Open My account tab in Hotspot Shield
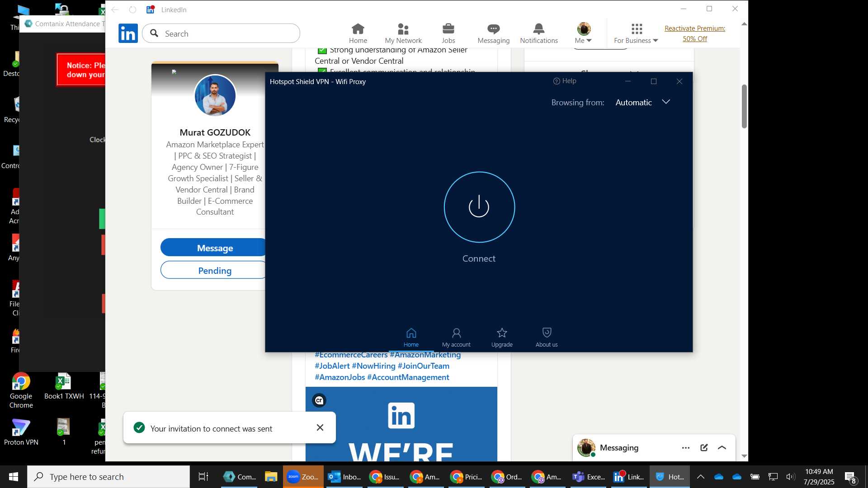This screenshot has height=488, width=868. [456, 338]
